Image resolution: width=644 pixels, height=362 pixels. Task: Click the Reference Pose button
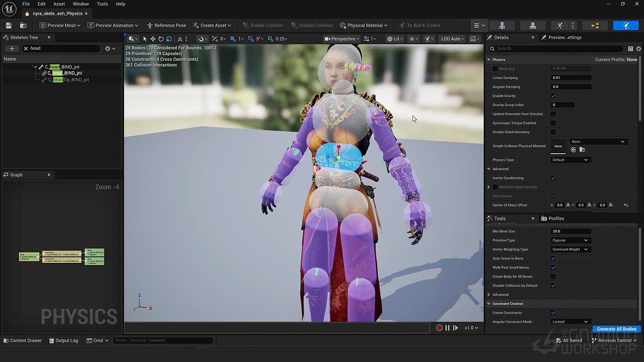pos(166,25)
